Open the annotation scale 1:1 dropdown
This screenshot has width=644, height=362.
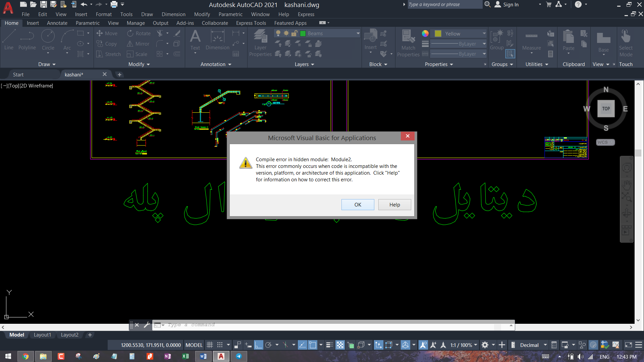pos(464,345)
